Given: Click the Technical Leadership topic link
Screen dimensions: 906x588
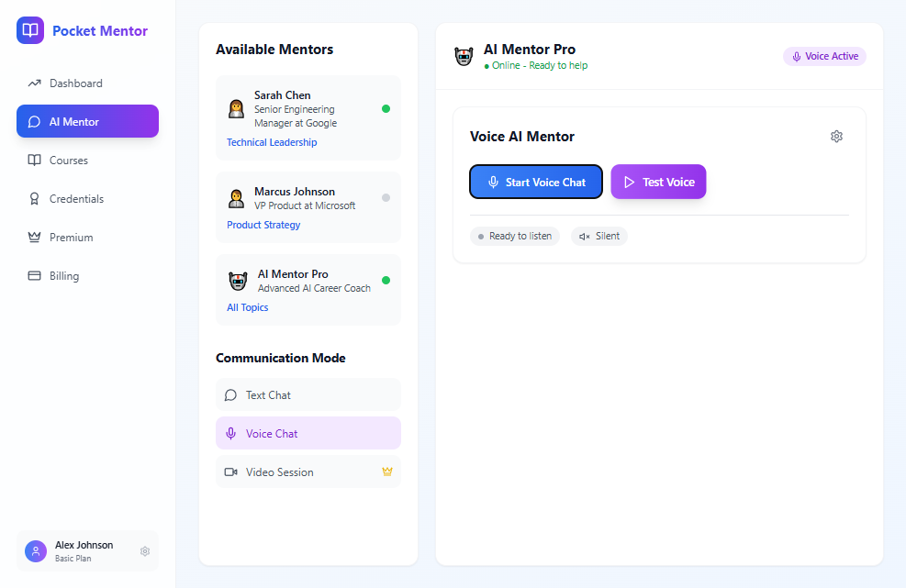Looking at the screenshot, I should click(272, 142).
